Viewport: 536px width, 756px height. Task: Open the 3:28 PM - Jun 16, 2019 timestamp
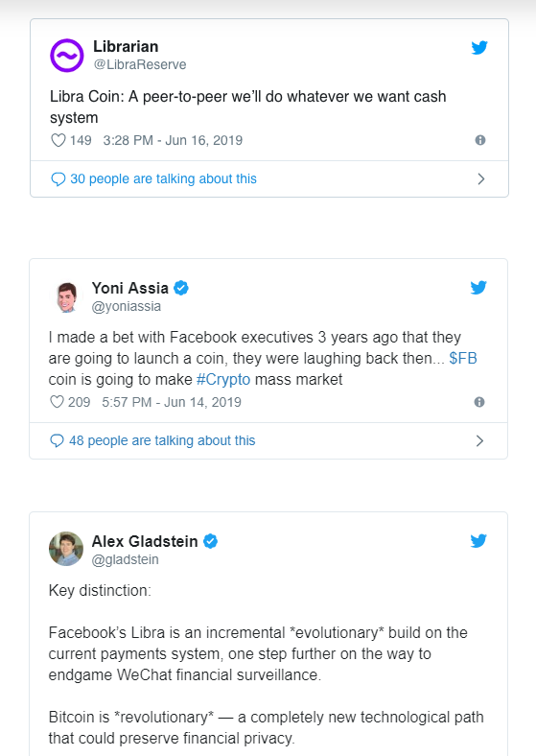pyautogui.click(x=173, y=140)
